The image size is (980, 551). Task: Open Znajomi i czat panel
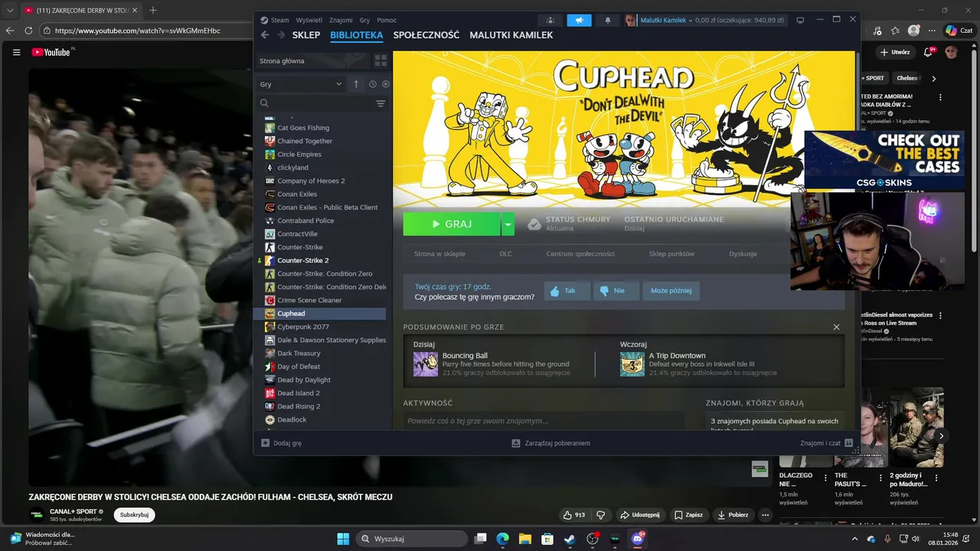826,443
